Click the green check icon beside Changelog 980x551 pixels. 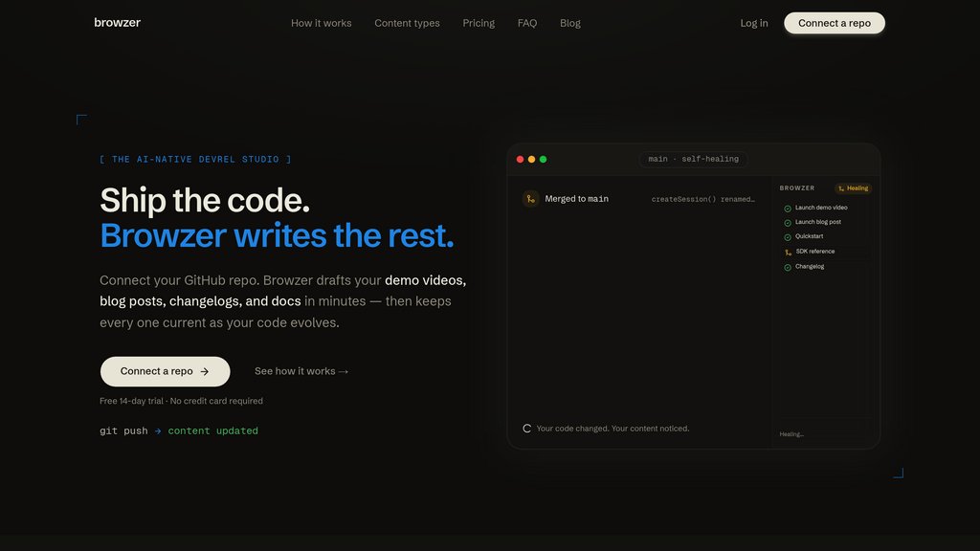pos(788,267)
